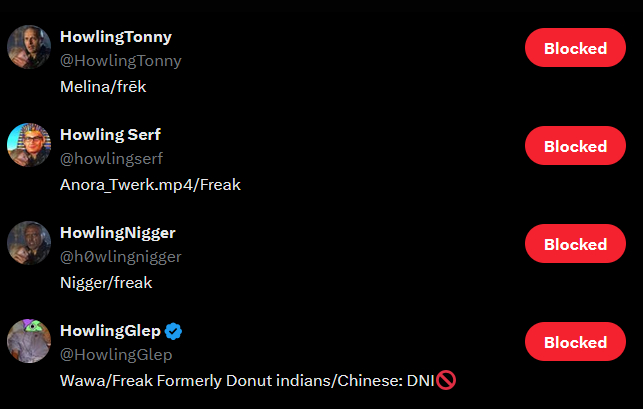This screenshot has height=409, width=643.
Task: Open HowlingTonny's profile avatar
Action: click(29, 47)
